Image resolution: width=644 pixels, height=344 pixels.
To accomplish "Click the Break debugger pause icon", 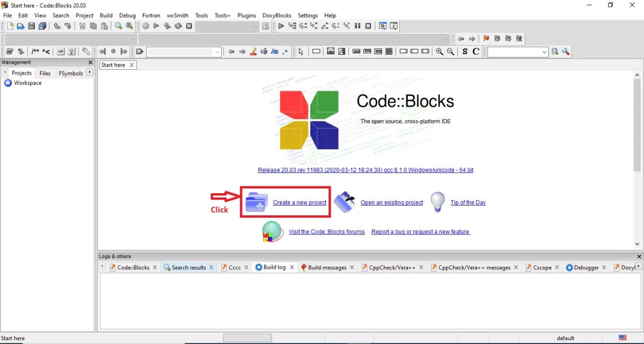I will click(357, 26).
